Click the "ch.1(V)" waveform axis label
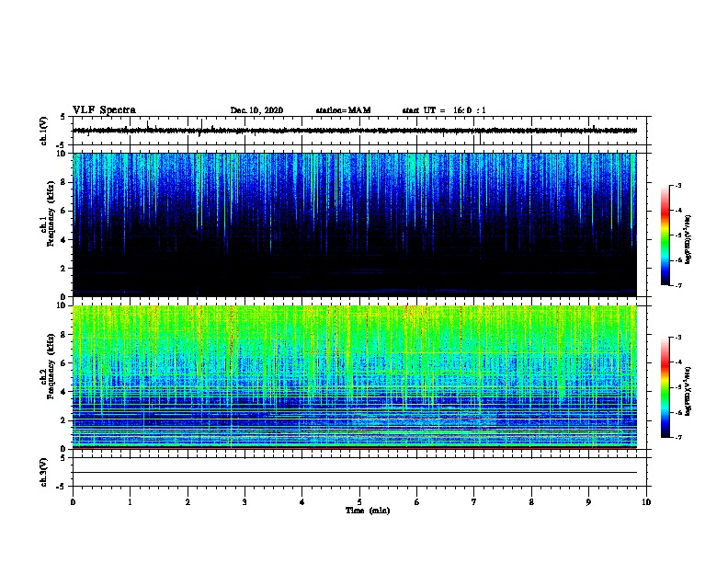Viewport: 728px width, 563px height. 43,131
